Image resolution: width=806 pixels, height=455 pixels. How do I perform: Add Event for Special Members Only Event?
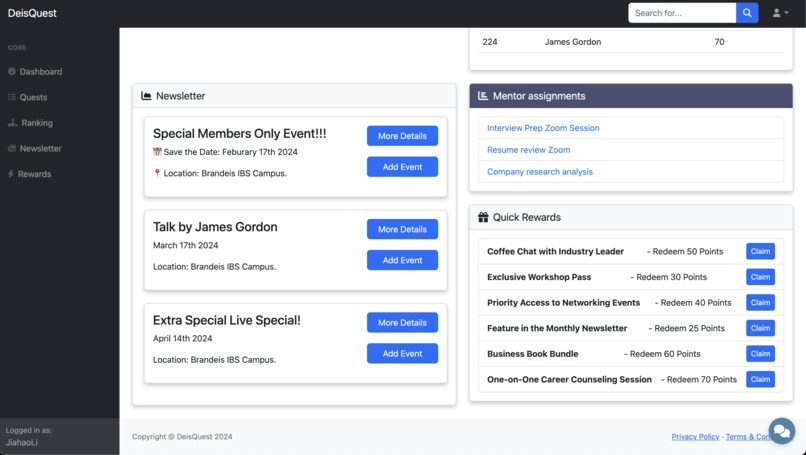pos(402,167)
